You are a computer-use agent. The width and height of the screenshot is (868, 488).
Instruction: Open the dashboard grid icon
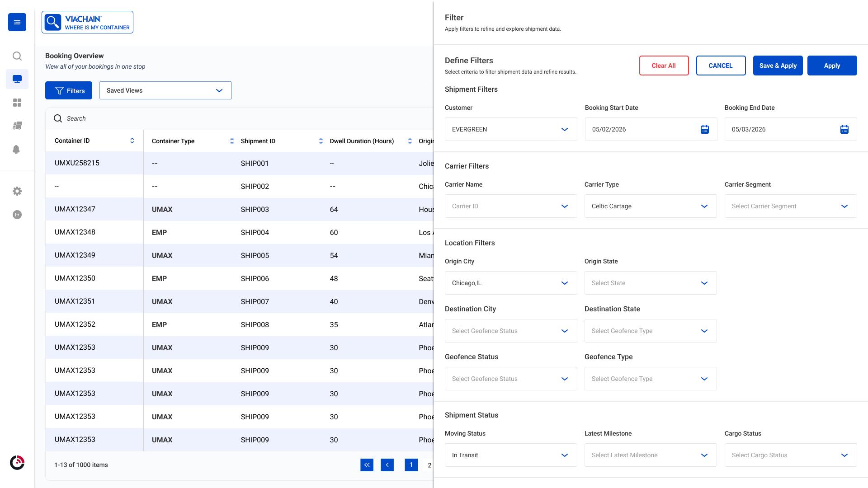17,103
